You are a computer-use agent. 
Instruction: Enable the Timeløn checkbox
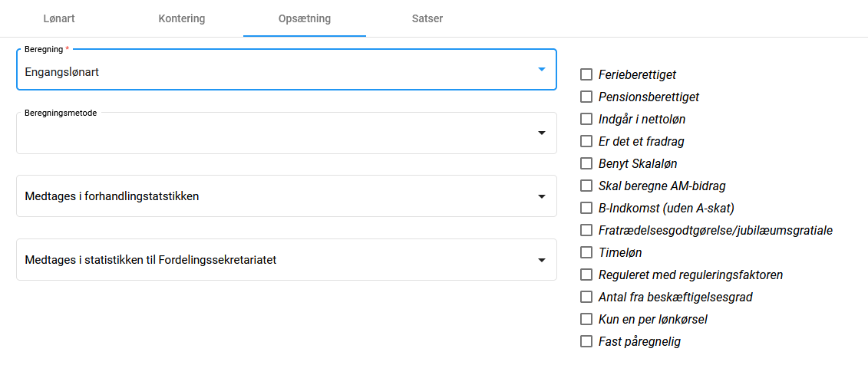coord(586,253)
